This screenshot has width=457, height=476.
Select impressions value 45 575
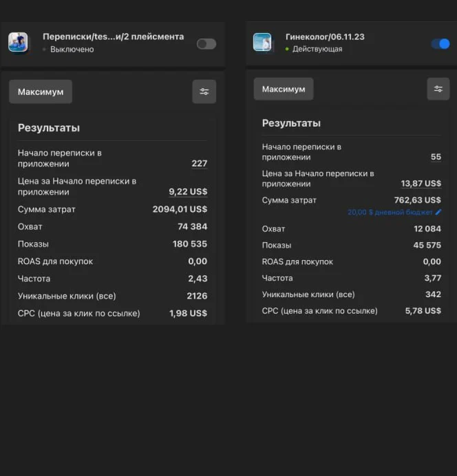coord(427,245)
